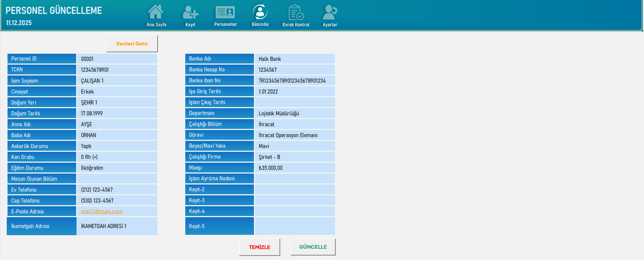
Task: Select the Çalıştığı Firma value Şirket - B
Action: coord(295,157)
